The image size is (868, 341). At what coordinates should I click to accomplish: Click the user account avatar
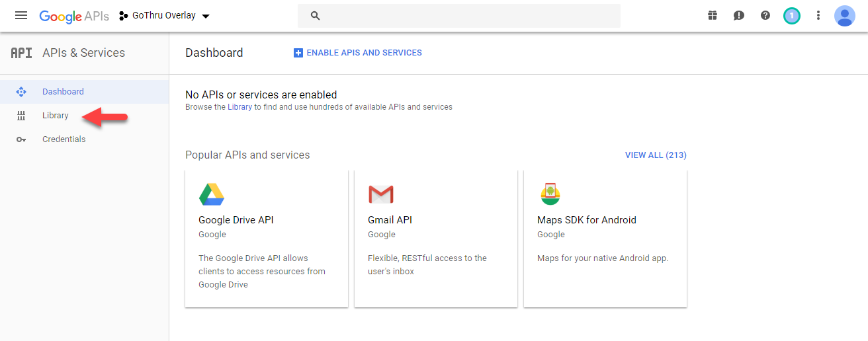[x=845, y=15]
